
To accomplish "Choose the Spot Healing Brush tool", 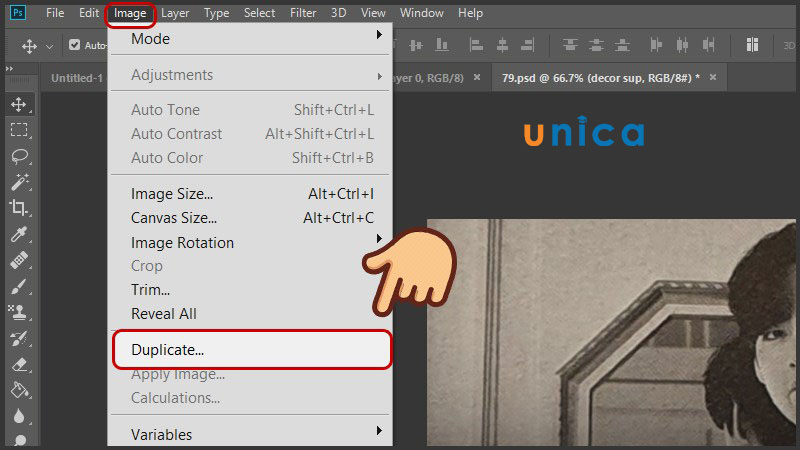I will click(18, 260).
